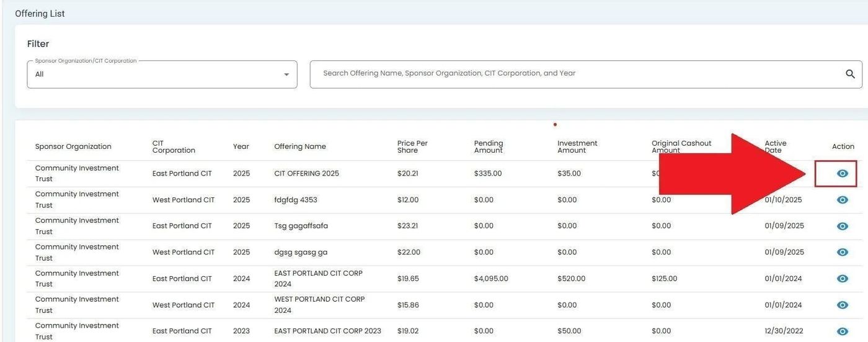Screen dimensions: 868x342
Task: Select the CIT OFFERING 2025 offering name cell
Action: point(306,174)
